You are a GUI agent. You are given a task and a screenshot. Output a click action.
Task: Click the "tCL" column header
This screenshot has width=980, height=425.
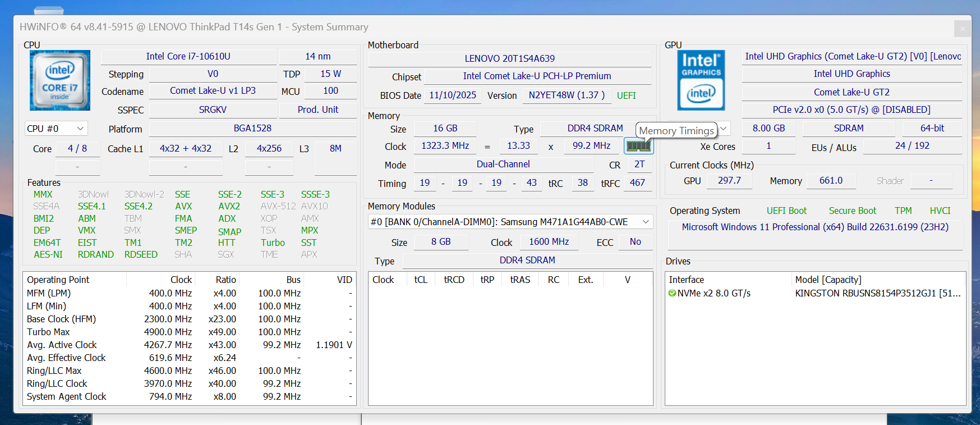(x=421, y=280)
